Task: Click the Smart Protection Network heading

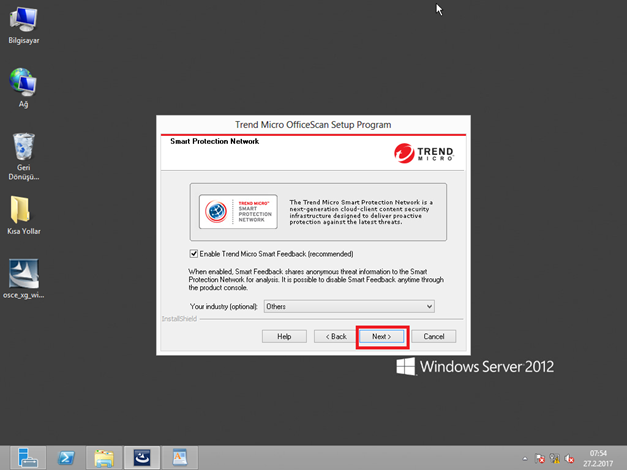Action: point(215,141)
